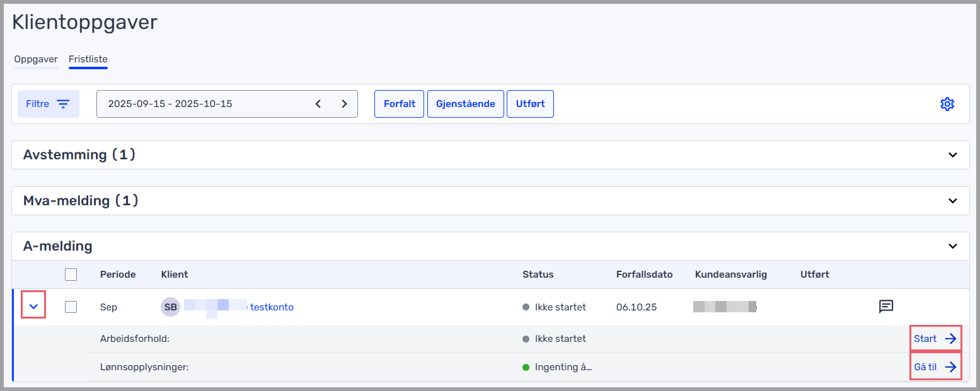Expand the Mva-melding section
The width and height of the screenshot is (980, 391).
(952, 201)
